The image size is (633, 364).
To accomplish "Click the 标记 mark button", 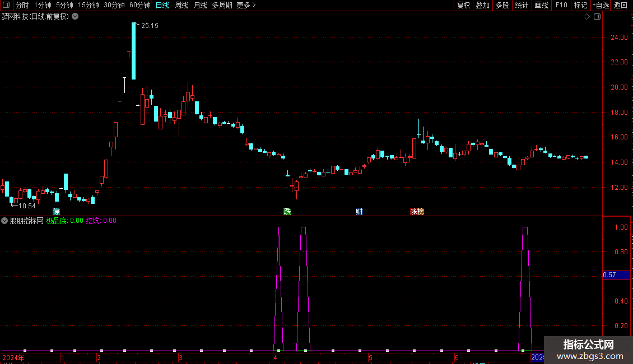I will 580,5.
